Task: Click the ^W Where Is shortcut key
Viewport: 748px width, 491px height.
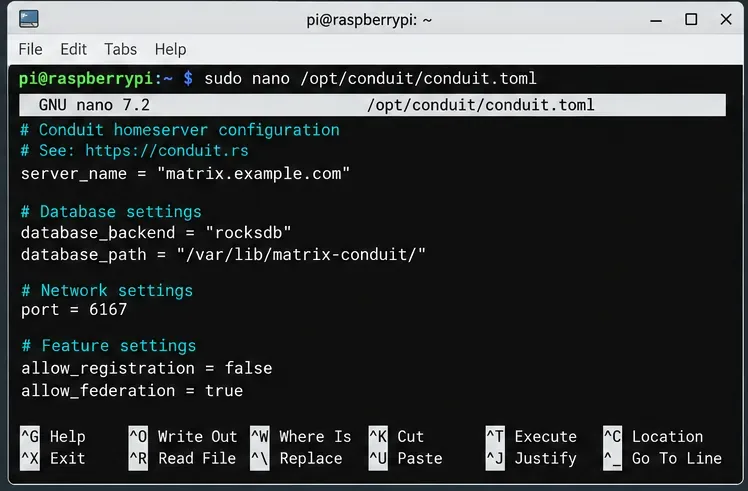Action: click(x=260, y=436)
